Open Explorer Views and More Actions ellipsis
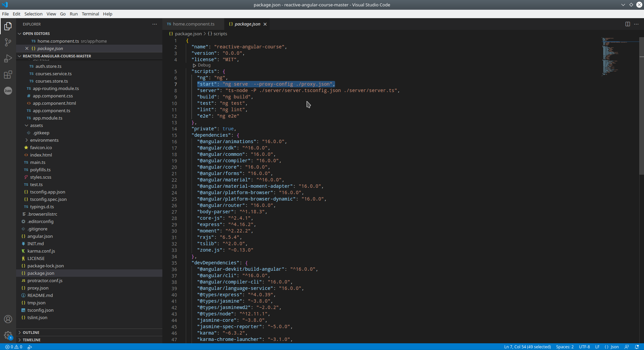This screenshot has height=350, width=644. (x=155, y=24)
